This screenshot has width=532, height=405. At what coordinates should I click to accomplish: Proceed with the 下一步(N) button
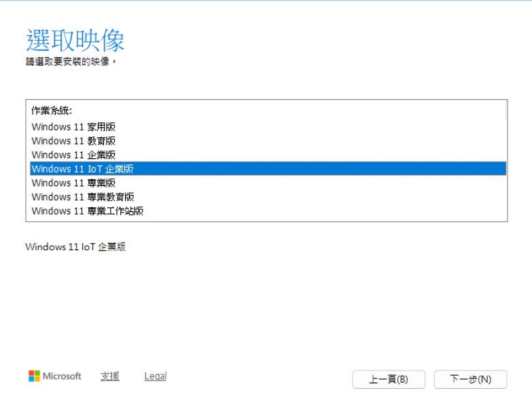coord(470,379)
